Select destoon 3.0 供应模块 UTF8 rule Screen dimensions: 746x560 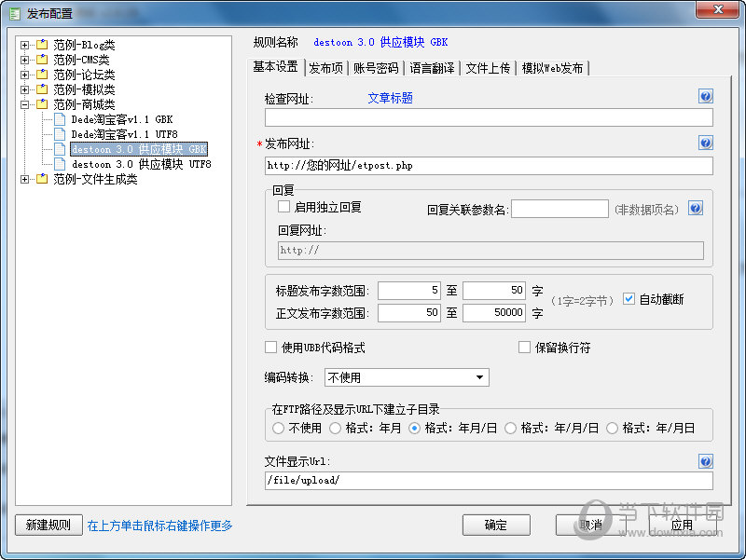coord(142,164)
